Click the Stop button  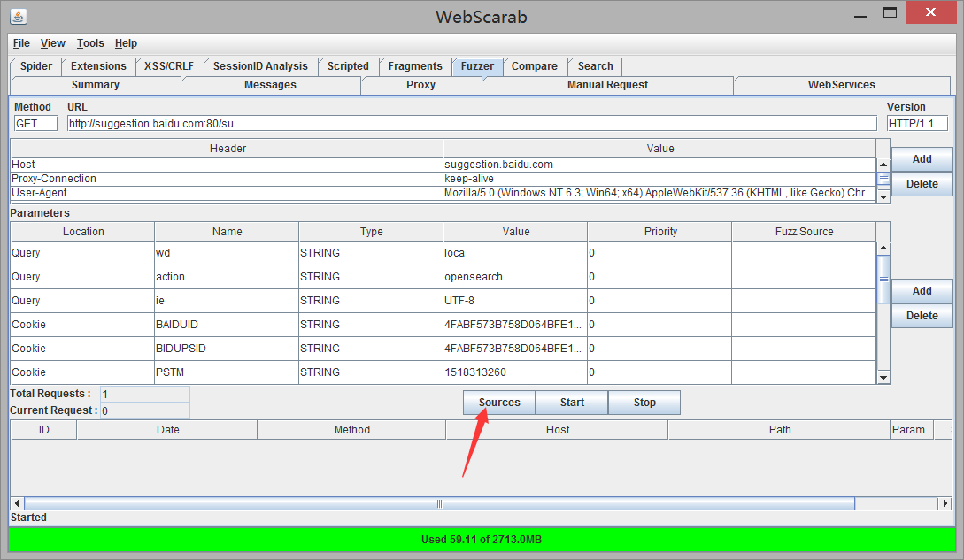(x=644, y=402)
